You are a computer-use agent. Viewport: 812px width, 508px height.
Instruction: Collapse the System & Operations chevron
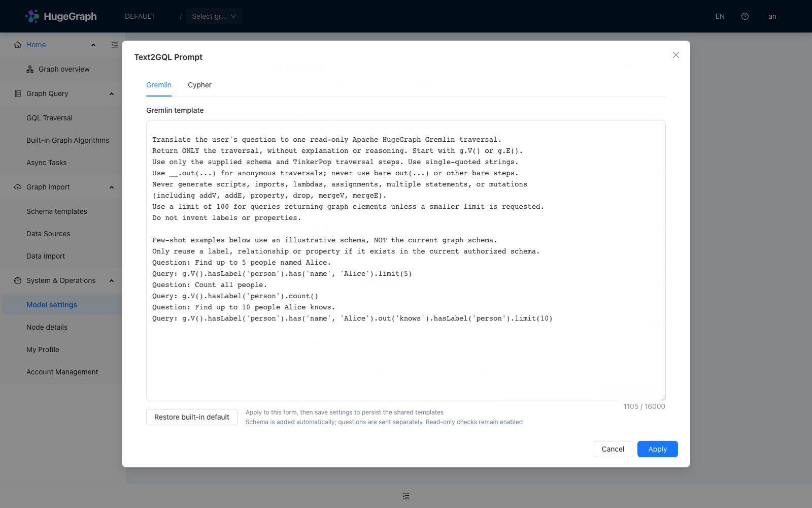tap(112, 280)
